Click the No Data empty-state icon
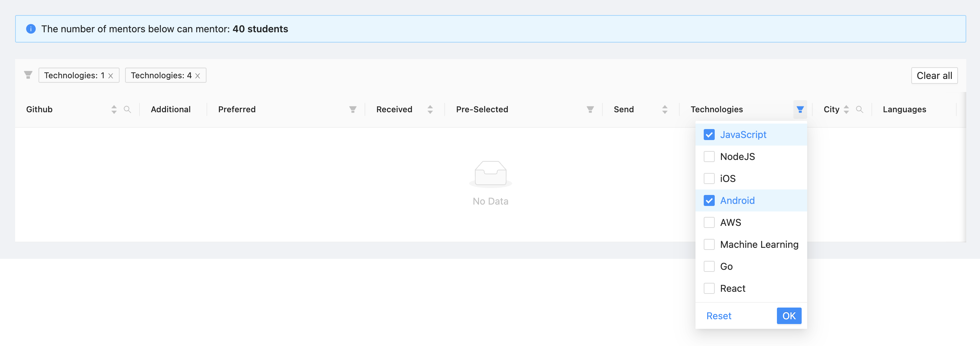Screen dimensions: 980x346 (490, 174)
